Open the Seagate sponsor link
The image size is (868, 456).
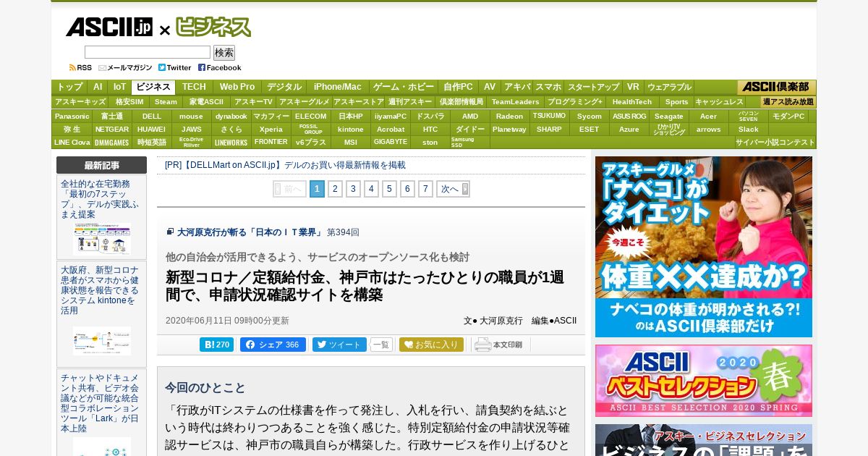coord(669,116)
